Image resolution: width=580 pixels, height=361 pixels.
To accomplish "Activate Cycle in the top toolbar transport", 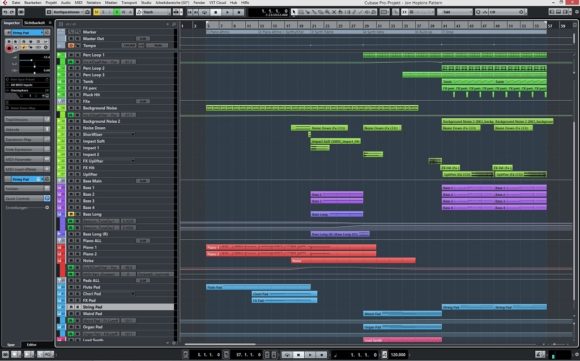I will 204,12.
